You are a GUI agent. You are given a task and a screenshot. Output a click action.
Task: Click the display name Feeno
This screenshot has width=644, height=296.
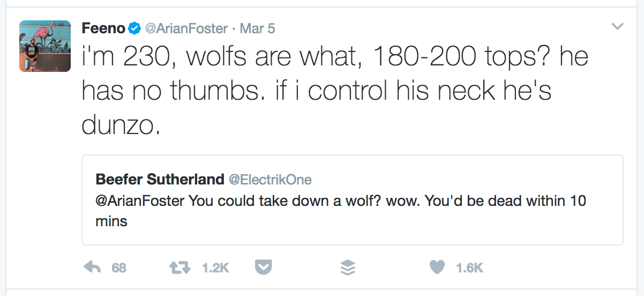103,28
